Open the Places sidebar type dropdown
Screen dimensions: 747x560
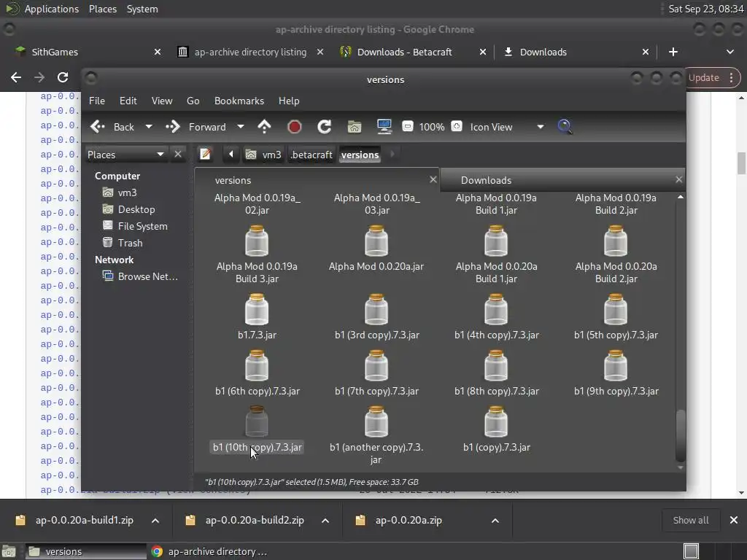pos(125,155)
